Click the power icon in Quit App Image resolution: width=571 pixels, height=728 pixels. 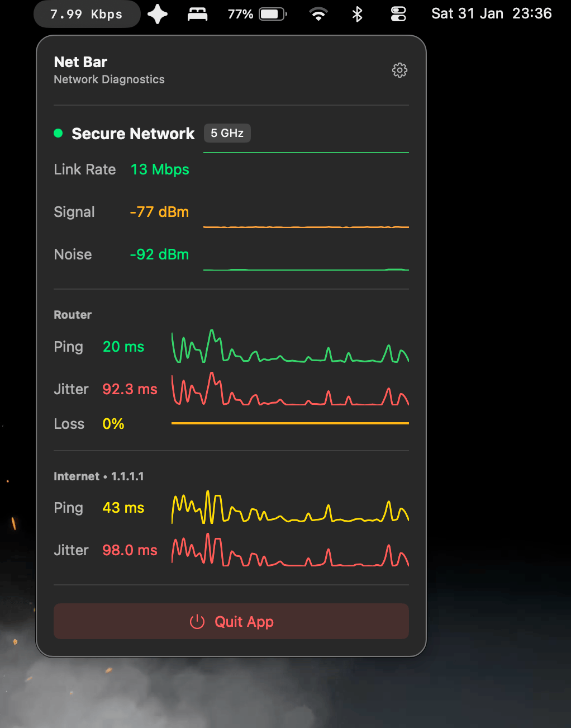(x=197, y=622)
